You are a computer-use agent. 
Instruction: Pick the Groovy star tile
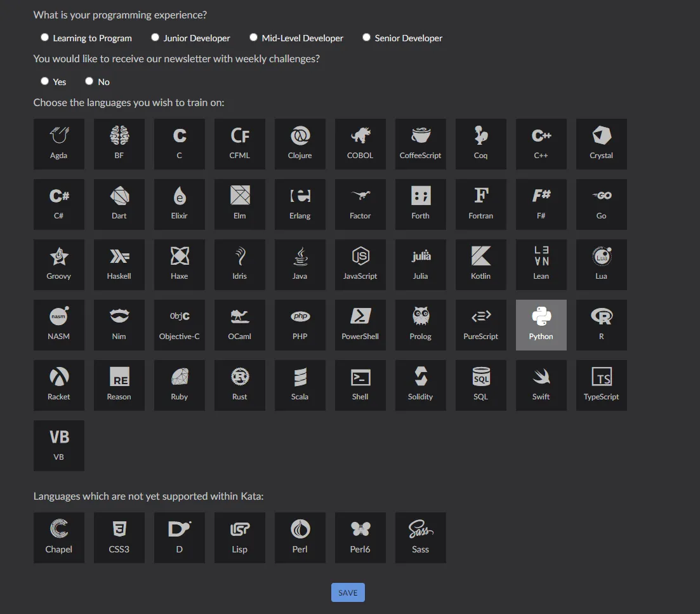pyautogui.click(x=59, y=265)
